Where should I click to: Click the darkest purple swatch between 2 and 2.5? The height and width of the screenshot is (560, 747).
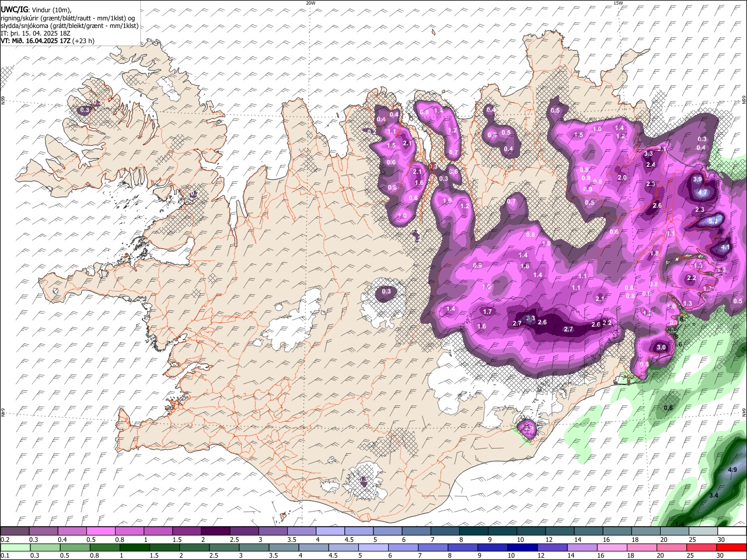[216, 531]
